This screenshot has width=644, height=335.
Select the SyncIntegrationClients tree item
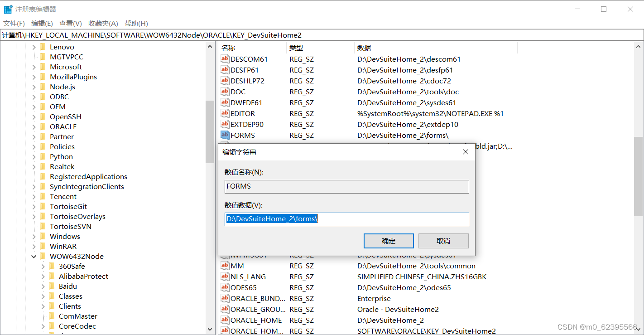point(87,186)
